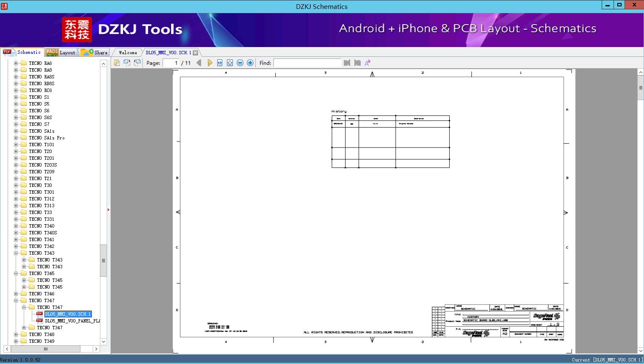644x364 pixels.
Task: Select the TECNO S5 tree row
Action: point(39,104)
